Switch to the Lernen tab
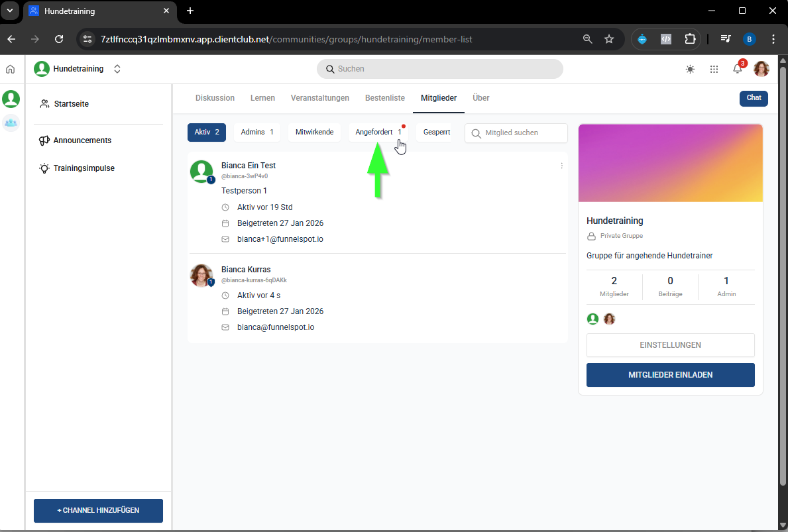The height and width of the screenshot is (532, 788). click(263, 98)
